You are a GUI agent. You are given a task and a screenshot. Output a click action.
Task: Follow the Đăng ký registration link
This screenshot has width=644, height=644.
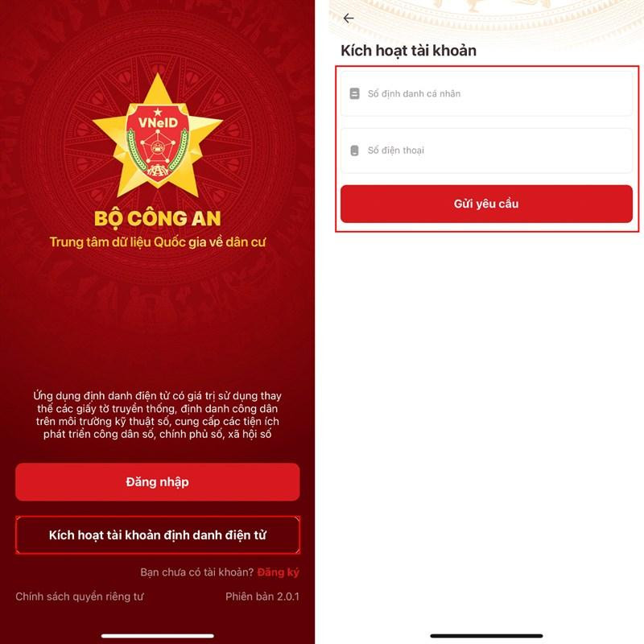point(278,572)
